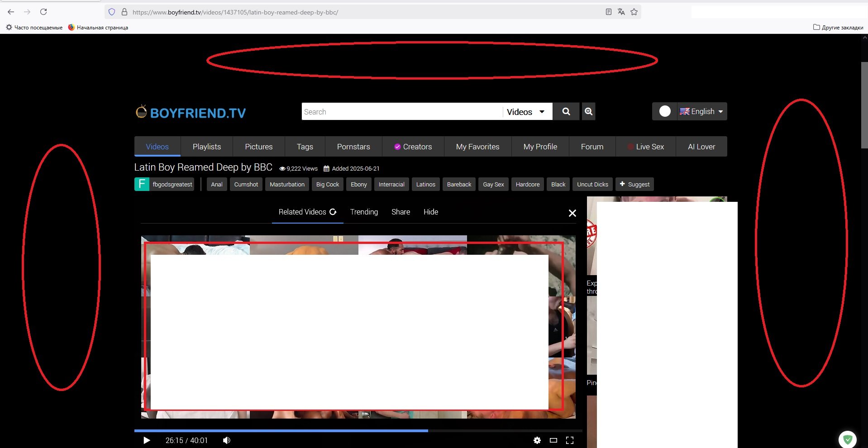Open the player settings gear

tap(537, 440)
